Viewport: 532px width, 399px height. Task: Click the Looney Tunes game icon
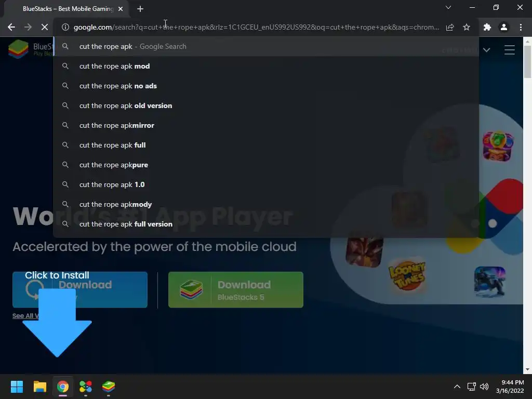tap(407, 275)
